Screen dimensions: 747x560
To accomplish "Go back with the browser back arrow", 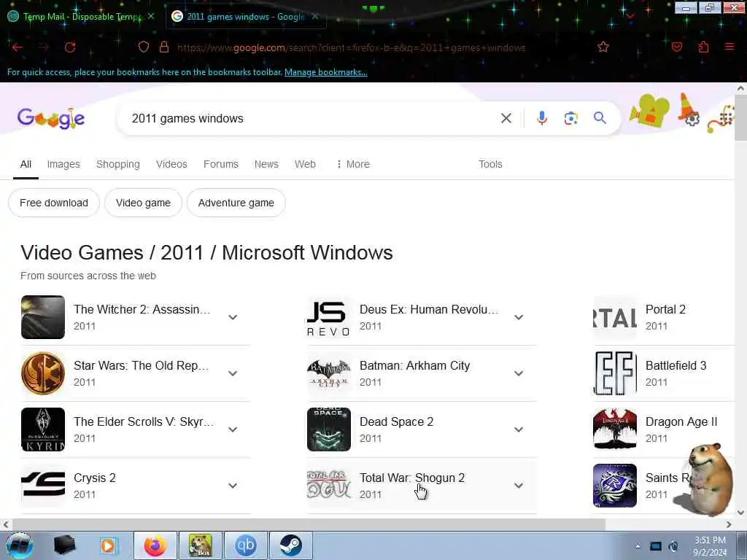I will click(18, 47).
